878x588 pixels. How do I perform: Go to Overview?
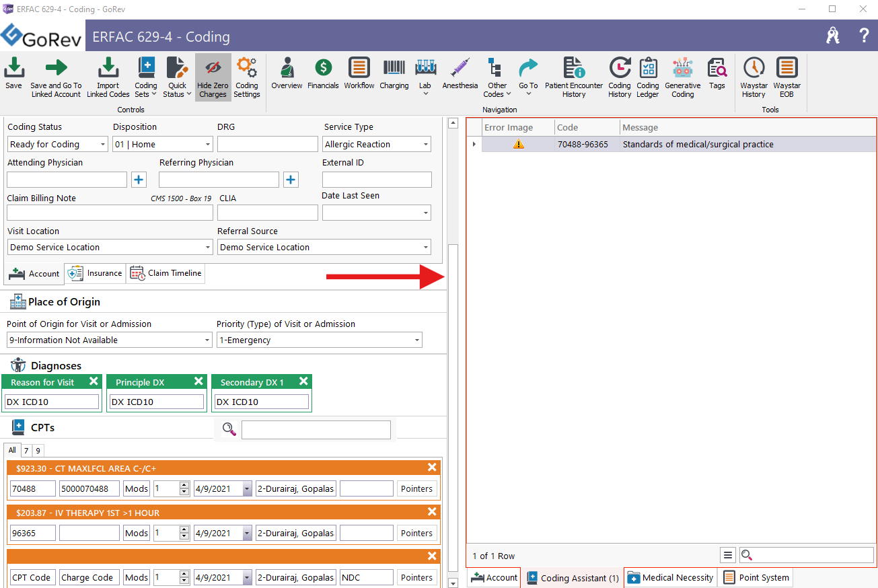pos(287,73)
